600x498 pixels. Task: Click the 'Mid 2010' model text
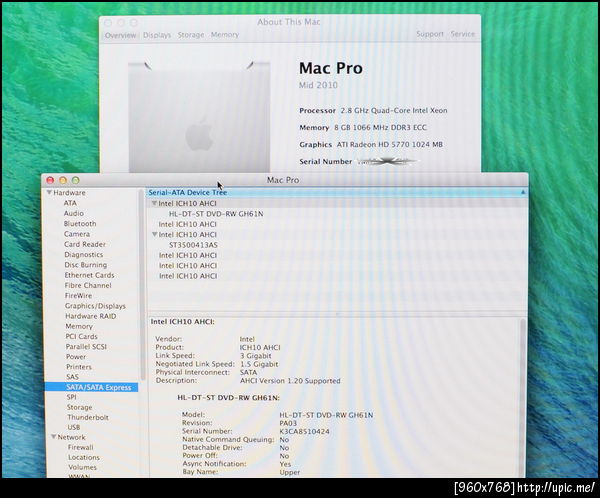click(x=318, y=85)
